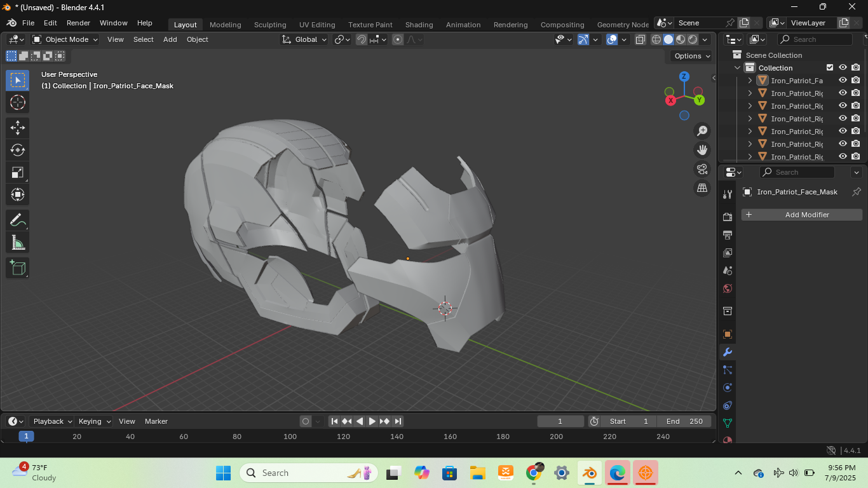Toggle X-ray mode in viewport header
The height and width of the screenshot is (488, 868).
point(641,39)
